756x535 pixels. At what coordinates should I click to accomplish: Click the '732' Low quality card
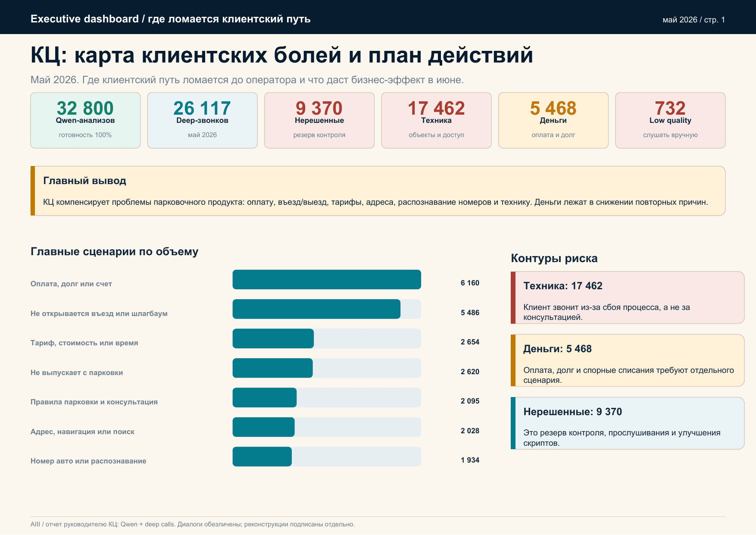click(x=670, y=120)
